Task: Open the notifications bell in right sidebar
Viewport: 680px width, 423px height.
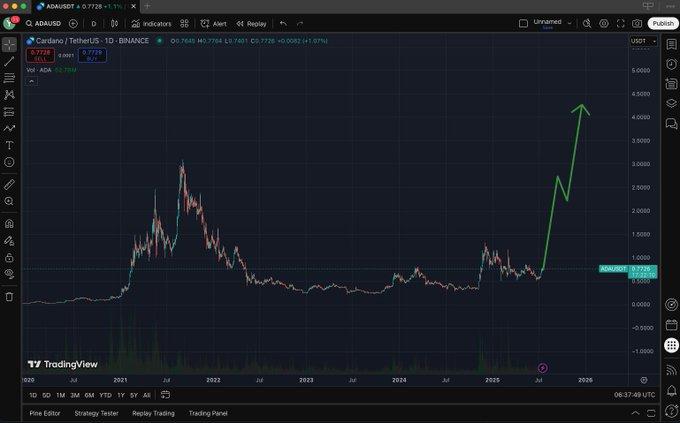Action: 669,389
